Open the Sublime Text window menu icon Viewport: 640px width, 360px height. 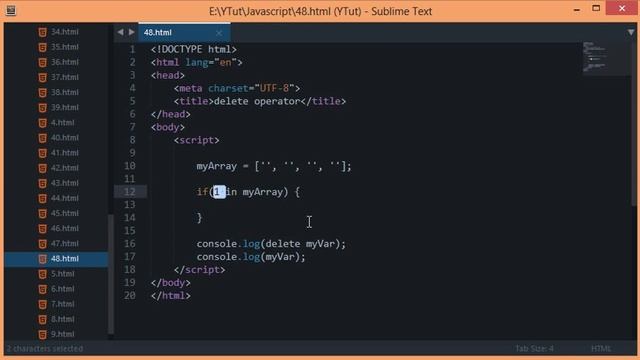coord(11,11)
